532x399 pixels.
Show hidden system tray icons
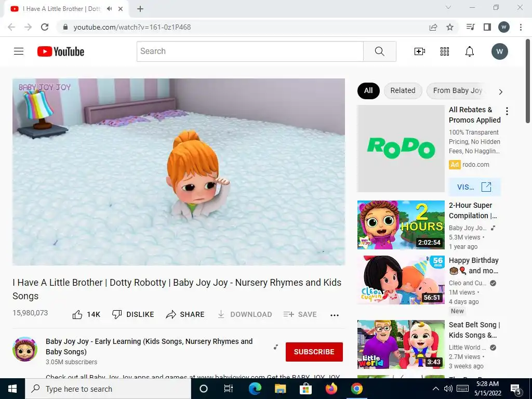pos(436,389)
